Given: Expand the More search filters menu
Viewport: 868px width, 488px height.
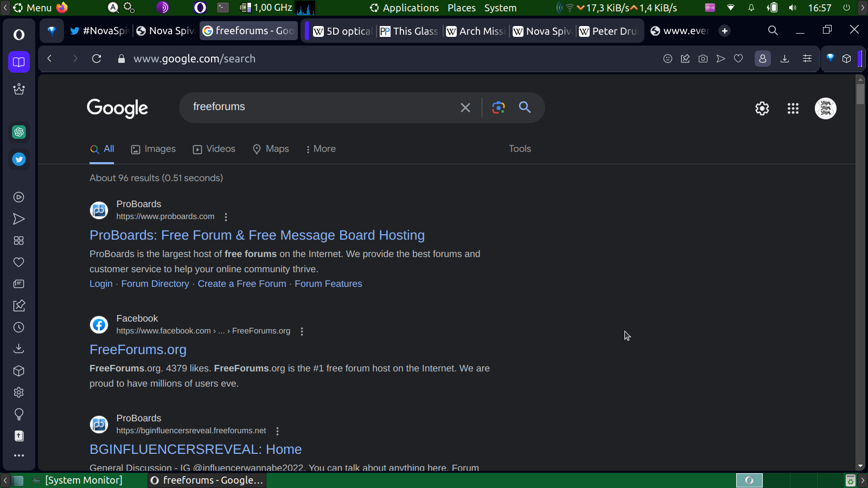Looking at the screenshot, I should pyautogui.click(x=320, y=149).
